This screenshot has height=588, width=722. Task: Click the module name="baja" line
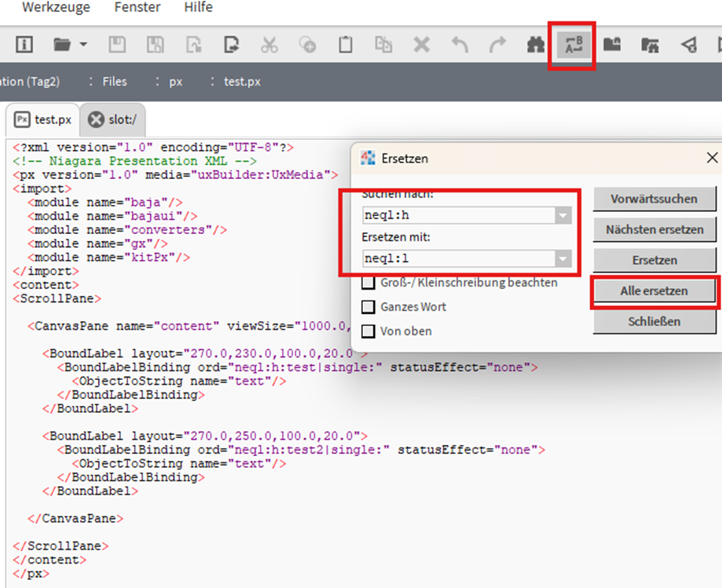click(x=105, y=203)
